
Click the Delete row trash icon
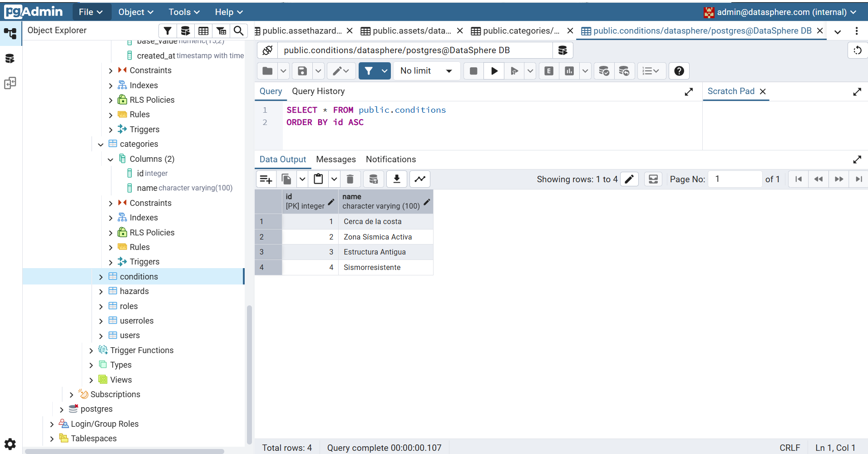click(x=350, y=179)
